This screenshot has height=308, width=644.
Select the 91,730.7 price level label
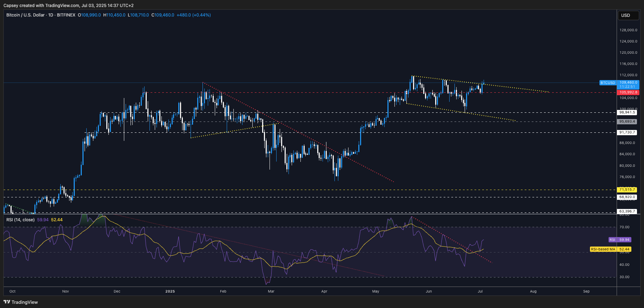coord(627,132)
